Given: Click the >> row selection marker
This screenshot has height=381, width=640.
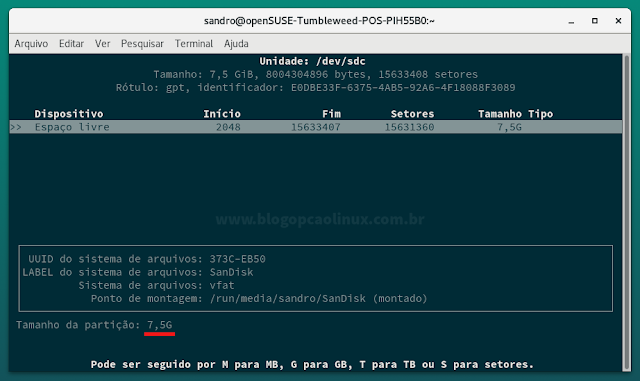Looking at the screenshot, I should point(16,127).
